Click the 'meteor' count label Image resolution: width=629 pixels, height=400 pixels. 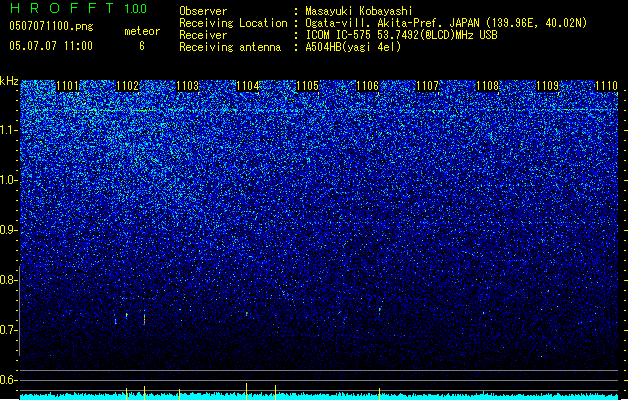[x=142, y=31]
